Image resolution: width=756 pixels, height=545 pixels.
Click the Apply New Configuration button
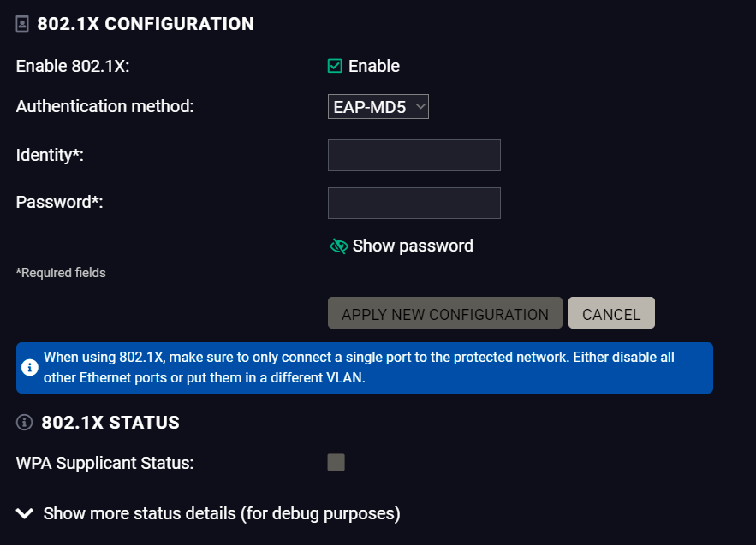coord(445,313)
